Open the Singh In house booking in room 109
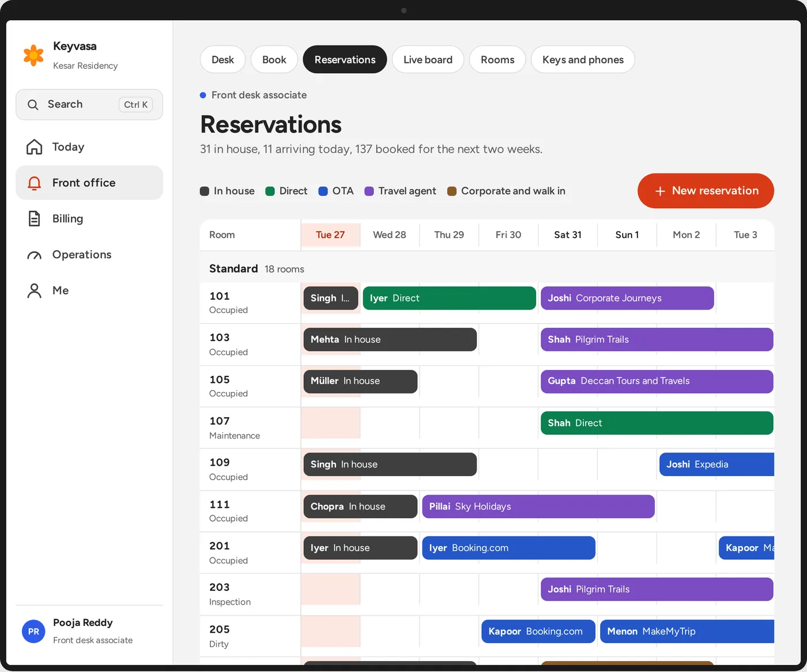This screenshot has width=807, height=672. pyautogui.click(x=390, y=465)
